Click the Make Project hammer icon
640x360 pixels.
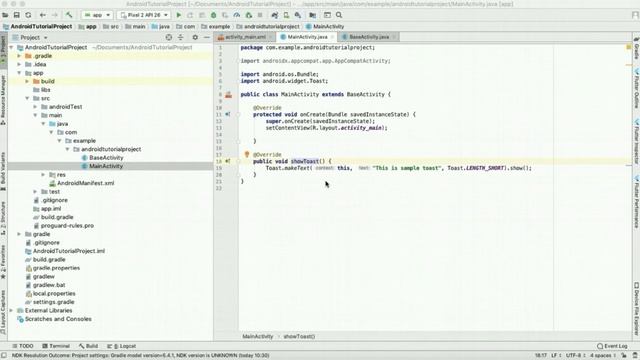[x=69, y=15]
